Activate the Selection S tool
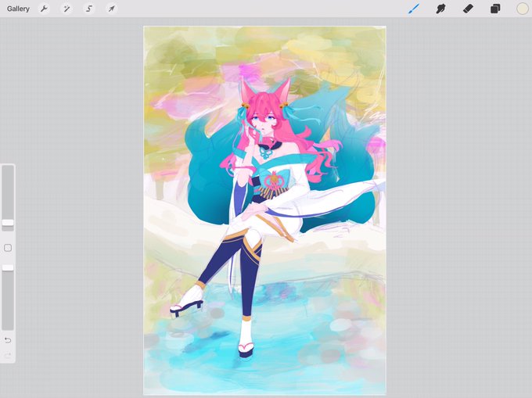532x398 pixels. click(x=89, y=9)
